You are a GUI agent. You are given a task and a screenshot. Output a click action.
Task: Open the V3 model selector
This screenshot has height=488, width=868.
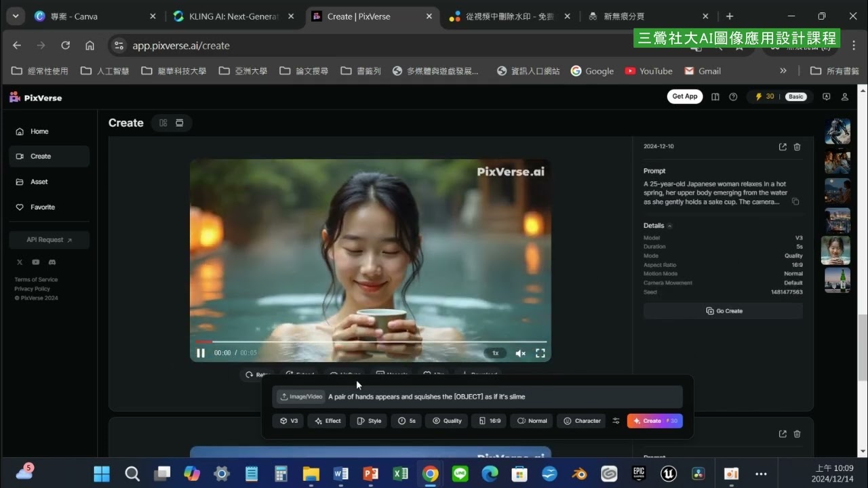click(288, 421)
